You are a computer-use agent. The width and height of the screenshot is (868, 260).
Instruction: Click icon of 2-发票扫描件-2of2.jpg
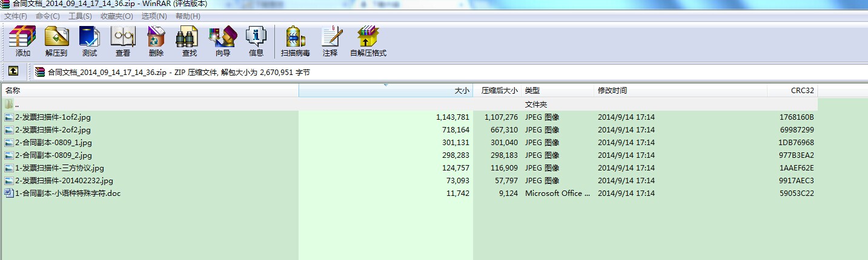click(8, 130)
